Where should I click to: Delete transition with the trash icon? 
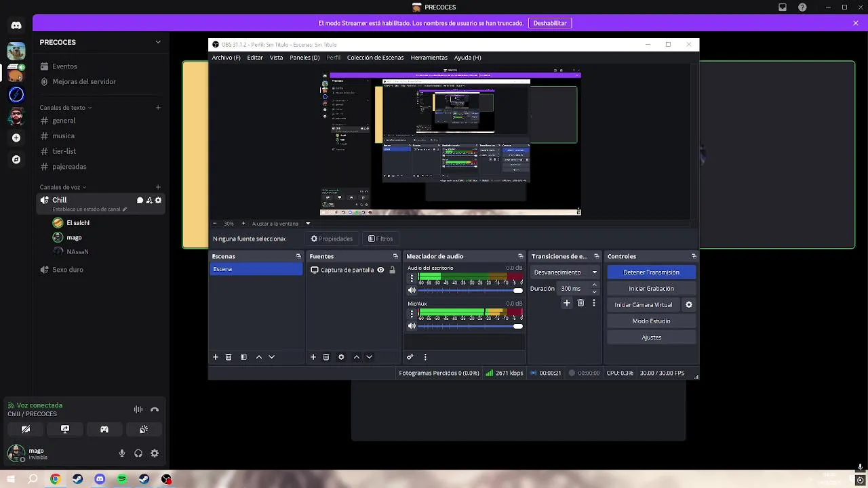click(x=580, y=303)
